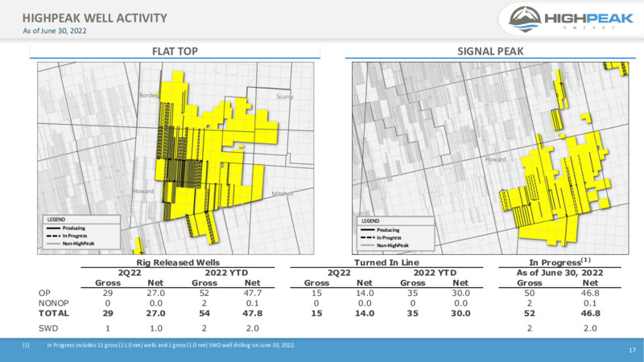Click the "Scurry" county label on Flat Top map

(285, 97)
